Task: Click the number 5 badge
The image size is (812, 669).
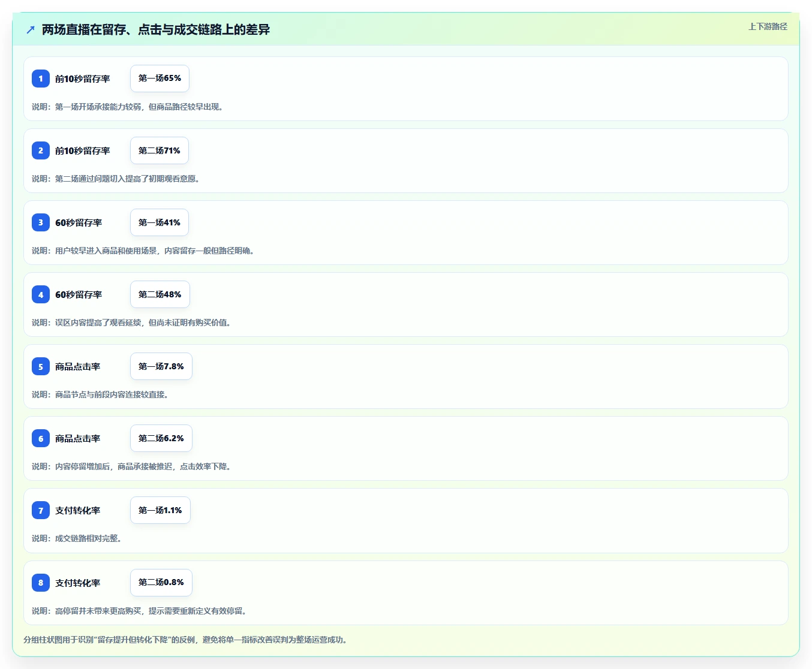Action: click(x=41, y=366)
